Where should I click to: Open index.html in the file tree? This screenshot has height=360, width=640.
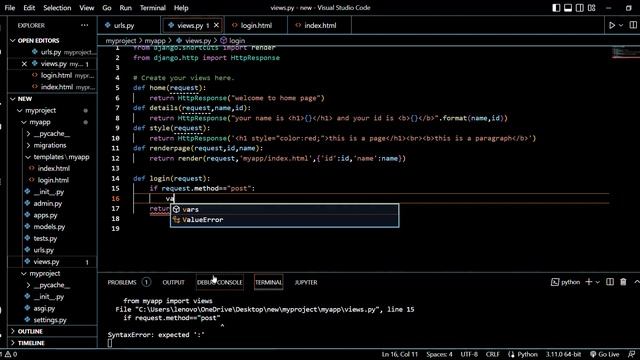click(52, 169)
